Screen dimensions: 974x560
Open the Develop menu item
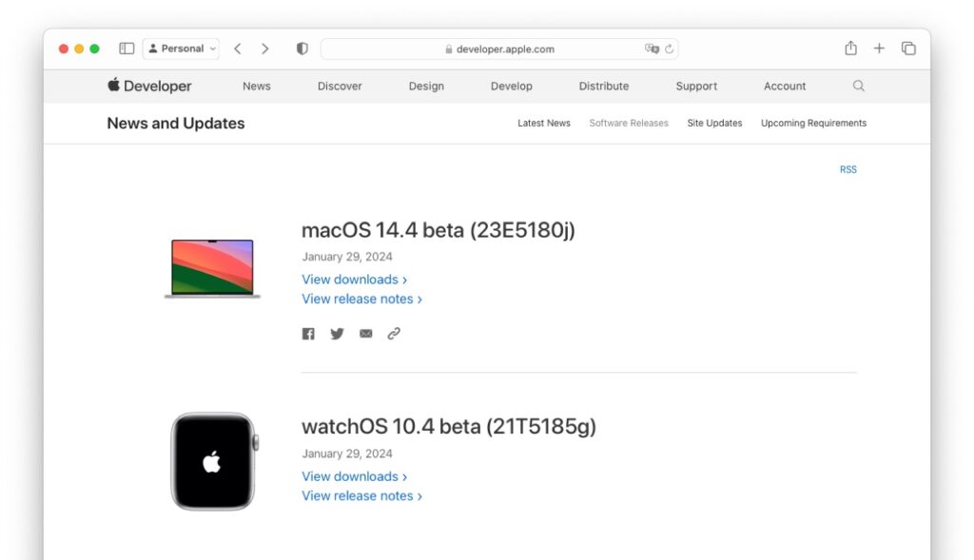pyautogui.click(x=511, y=86)
